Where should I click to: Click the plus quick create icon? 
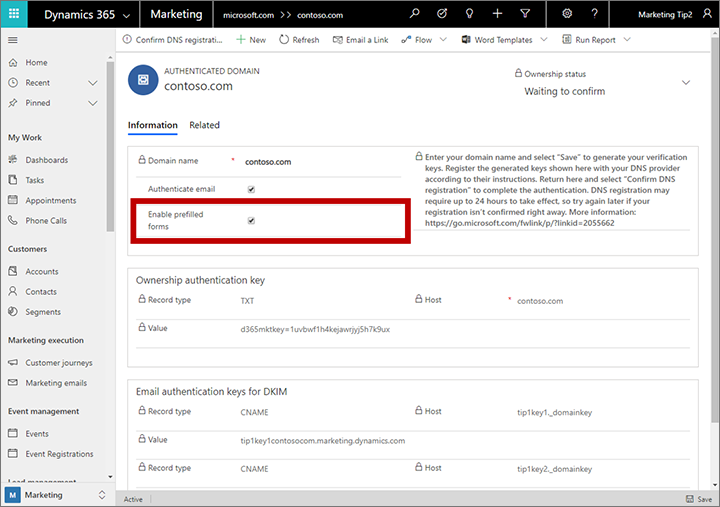[498, 14]
